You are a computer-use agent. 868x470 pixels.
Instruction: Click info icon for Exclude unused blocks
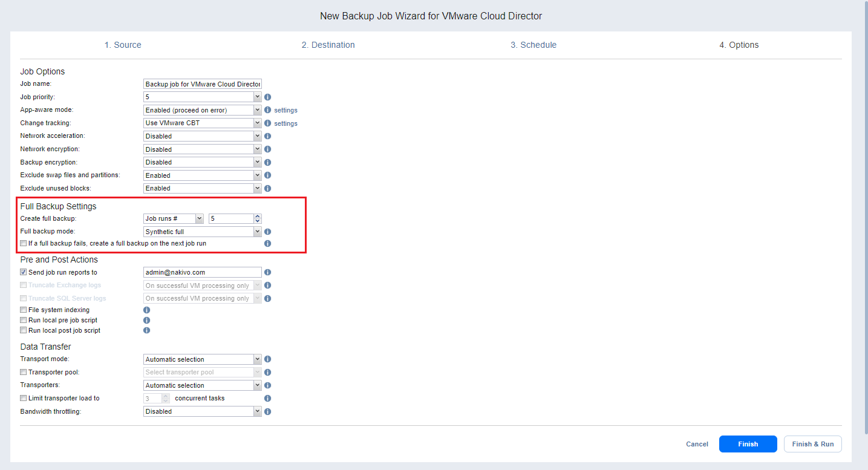click(267, 188)
